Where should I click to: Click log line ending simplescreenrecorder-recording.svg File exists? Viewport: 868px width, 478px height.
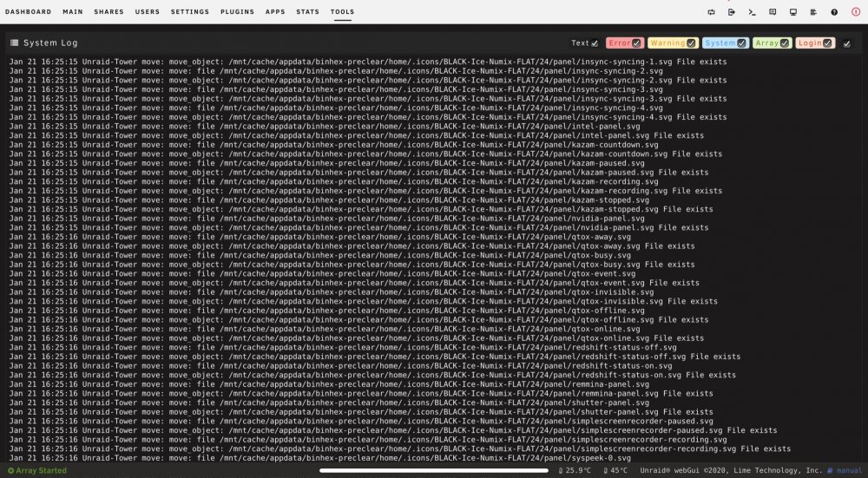[399, 449]
